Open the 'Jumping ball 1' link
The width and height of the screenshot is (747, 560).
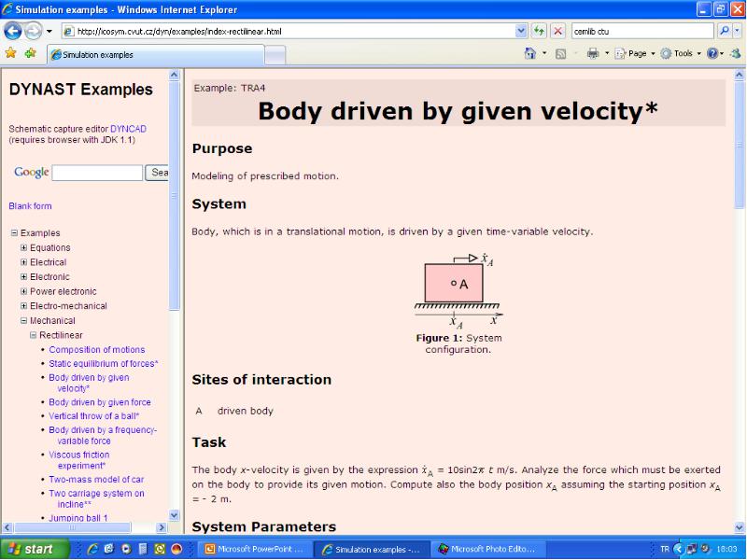pyautogui.click(x=78, y=518)
